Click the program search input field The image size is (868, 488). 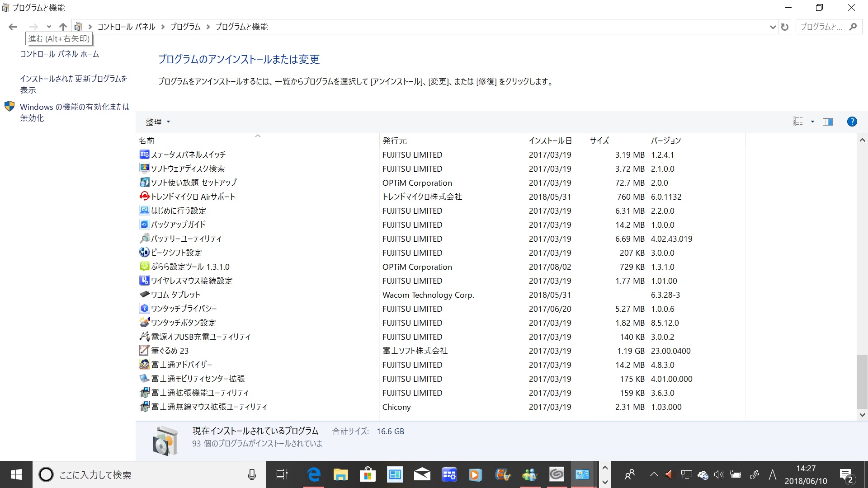(821, 27)
